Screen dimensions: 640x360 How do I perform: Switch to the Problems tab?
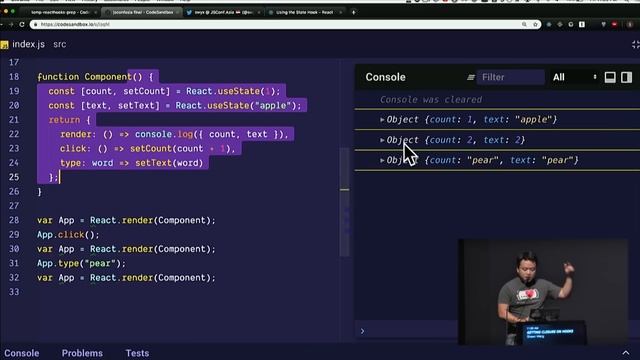[82, 353]
